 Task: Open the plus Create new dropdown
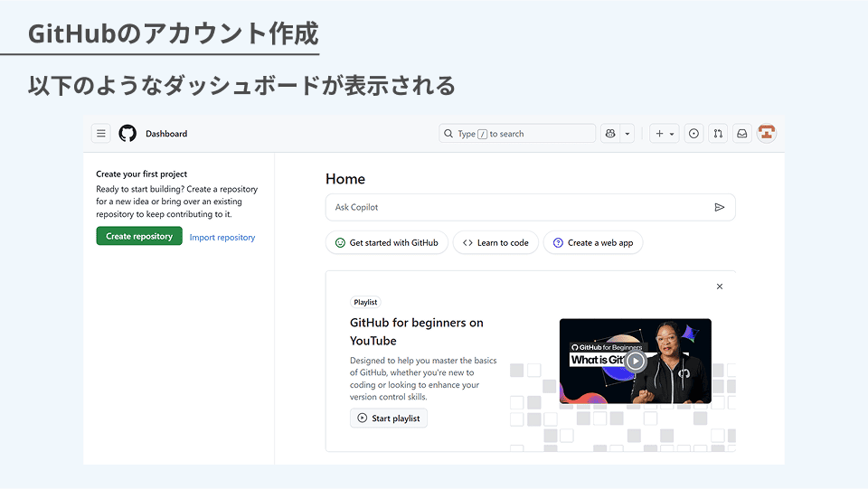[665, 133]
